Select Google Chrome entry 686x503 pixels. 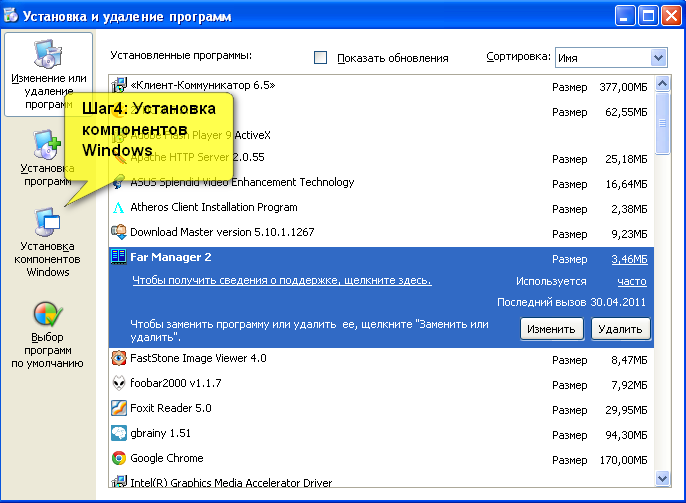[381, 458]
